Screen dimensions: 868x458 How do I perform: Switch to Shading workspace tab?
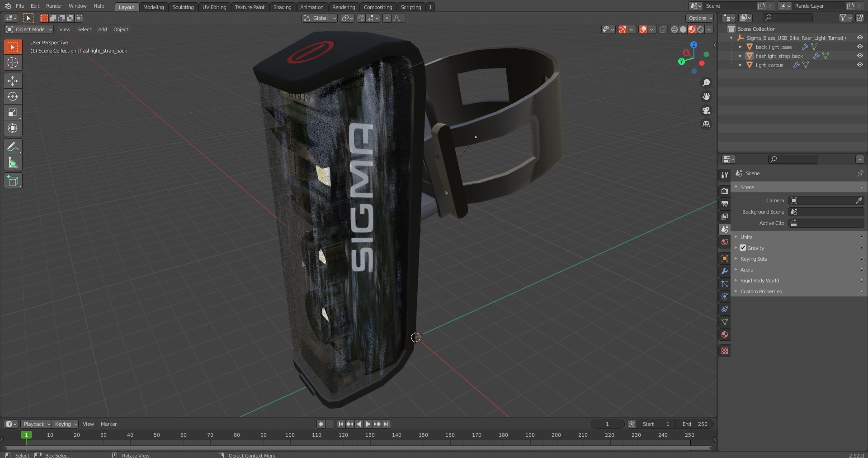(282, 7)
